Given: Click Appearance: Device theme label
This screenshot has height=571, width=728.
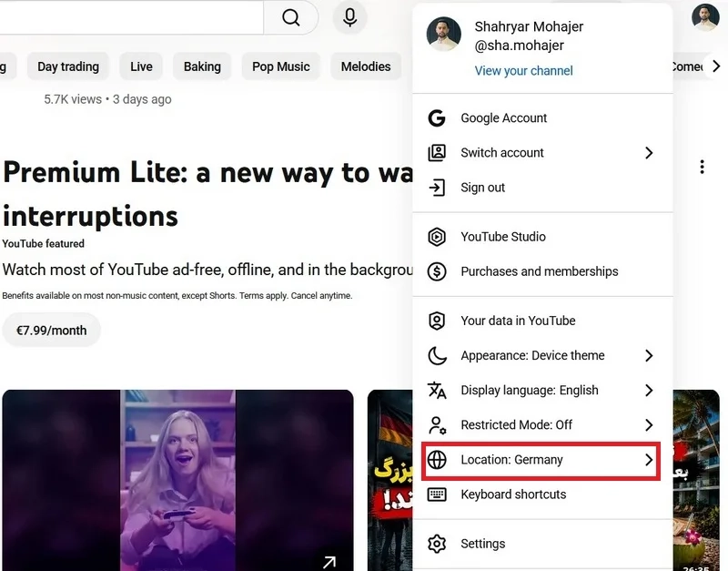Looking at the screenshot, I should (x=532, y=355).
